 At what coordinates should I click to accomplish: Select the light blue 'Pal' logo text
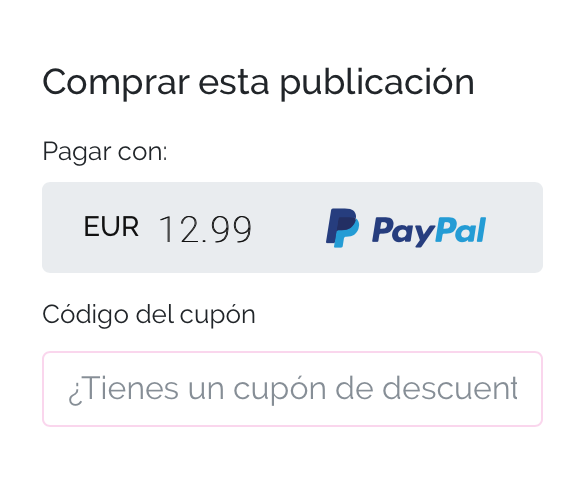tap(461, 229)
